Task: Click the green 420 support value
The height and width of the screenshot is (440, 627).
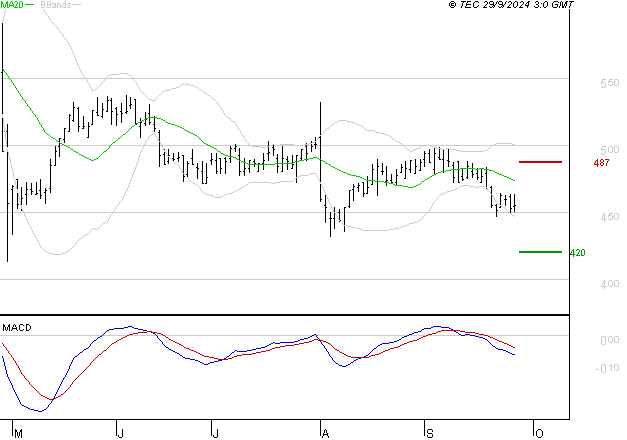Action: pos(577,252)
